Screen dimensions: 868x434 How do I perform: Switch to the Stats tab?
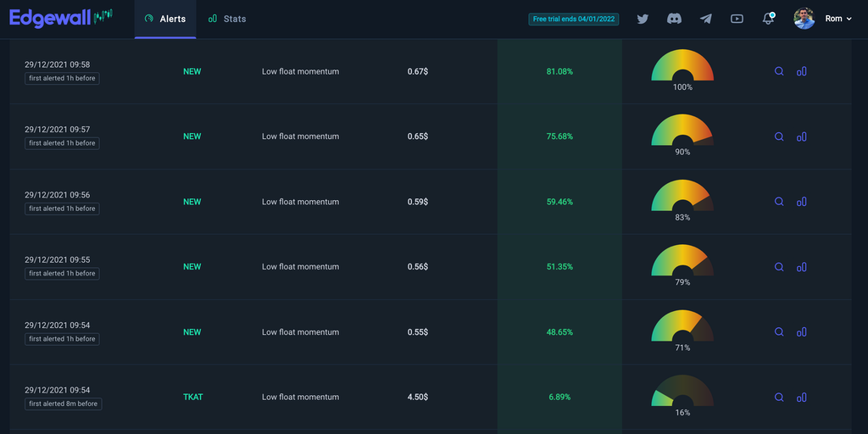(227, 19)
